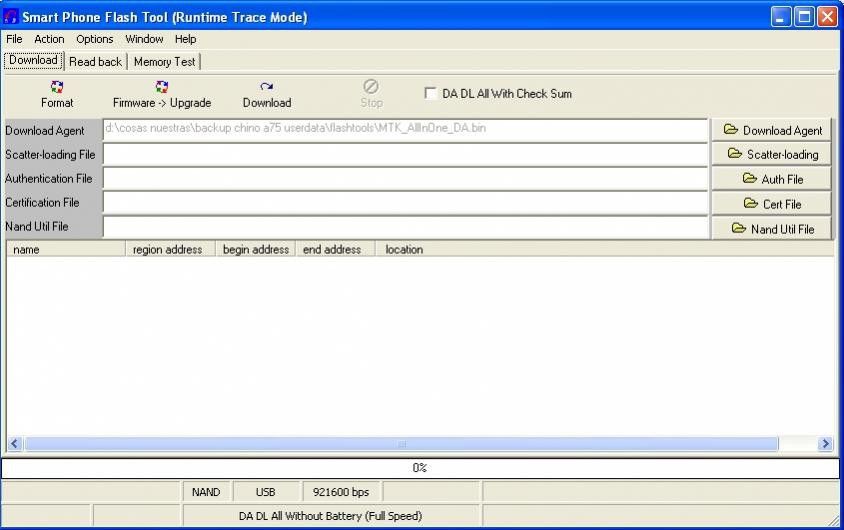Click the end address column header
844x530 pixels.
(x=335, y=249)
